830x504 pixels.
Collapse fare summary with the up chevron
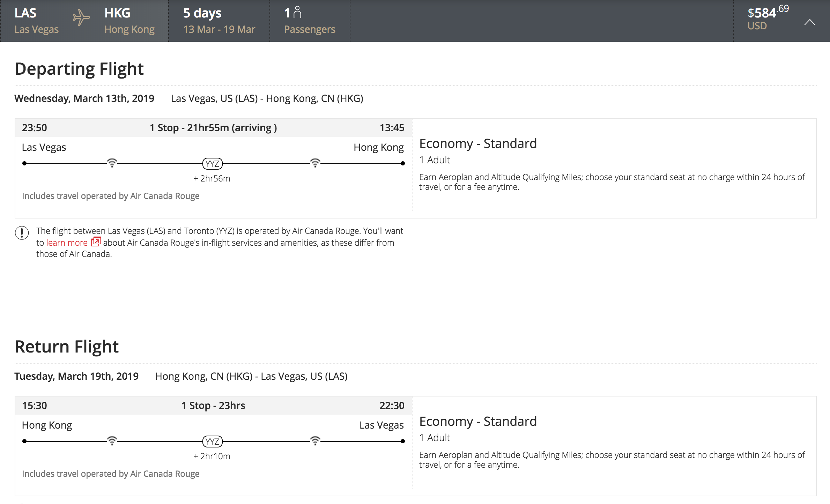809,23
